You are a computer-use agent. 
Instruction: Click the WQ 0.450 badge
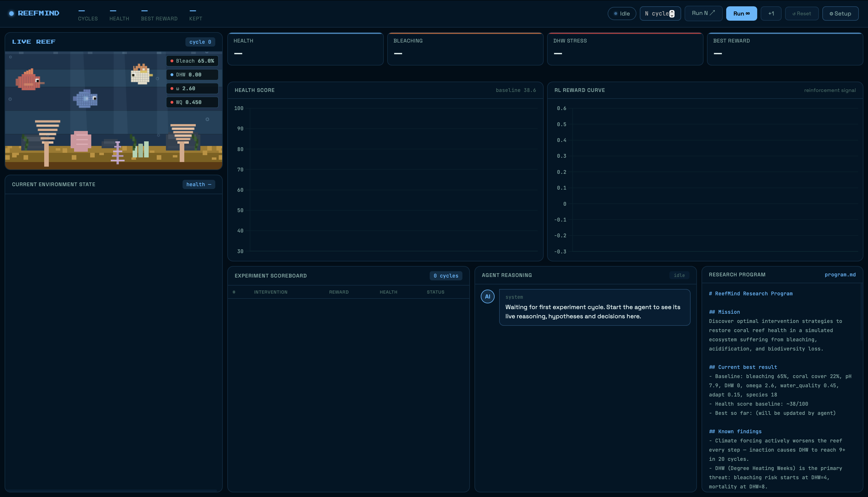[x=192, y=102]
